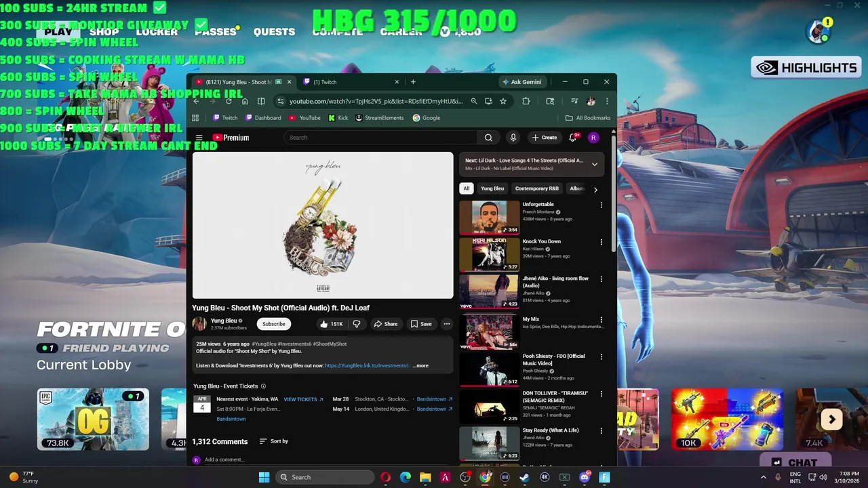
Task: Expand description with "...more"
Action: (420, 365)
